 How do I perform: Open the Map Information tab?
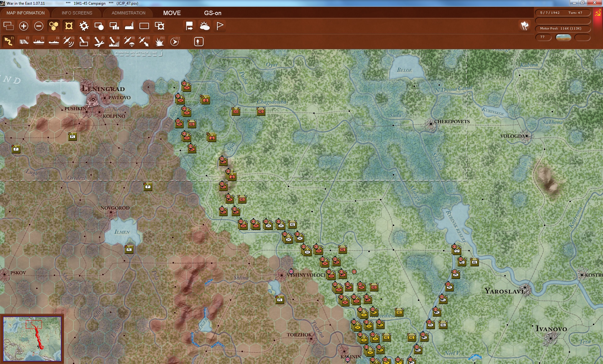click(x=25, y=13)
